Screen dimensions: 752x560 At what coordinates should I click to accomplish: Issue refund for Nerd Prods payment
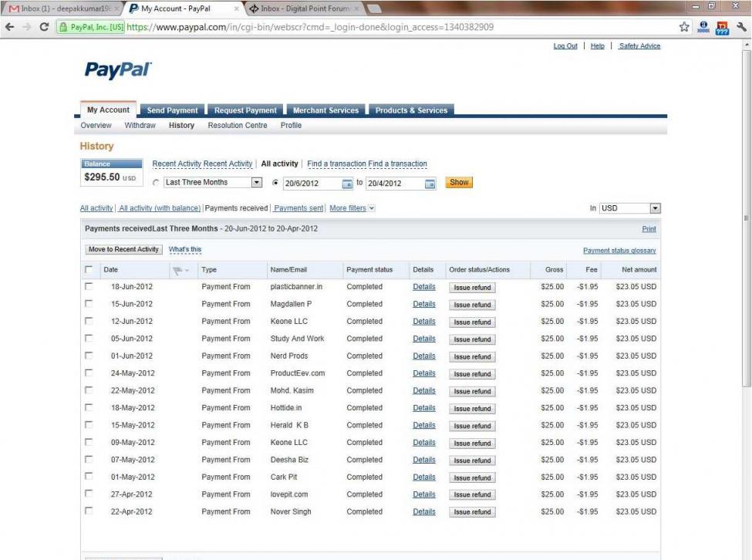click(472, 356)
